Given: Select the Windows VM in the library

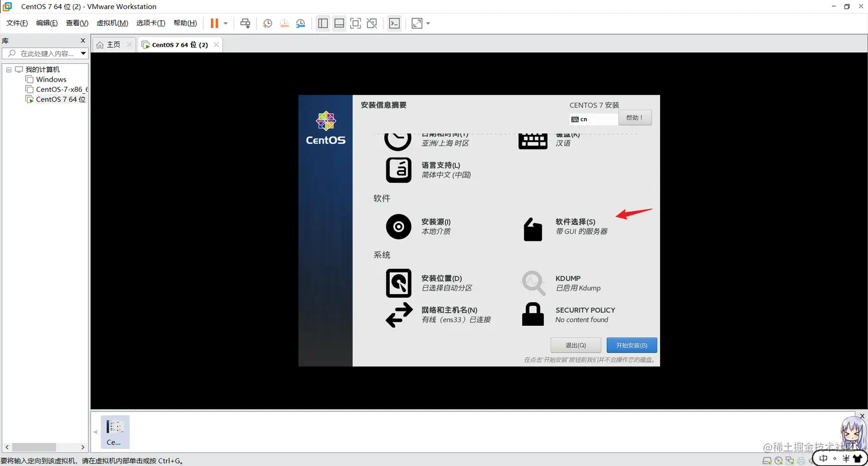Looking at the screenshot, I should 46,79.
